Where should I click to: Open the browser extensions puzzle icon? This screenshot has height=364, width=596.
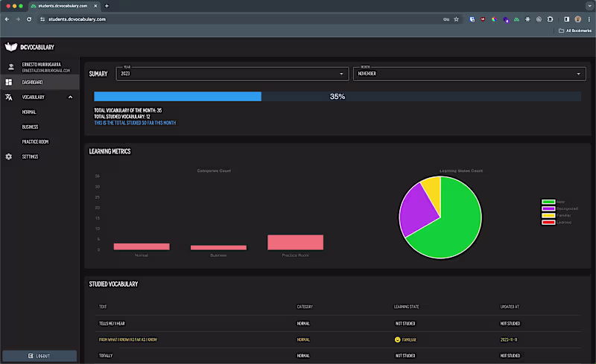[550, 19]
